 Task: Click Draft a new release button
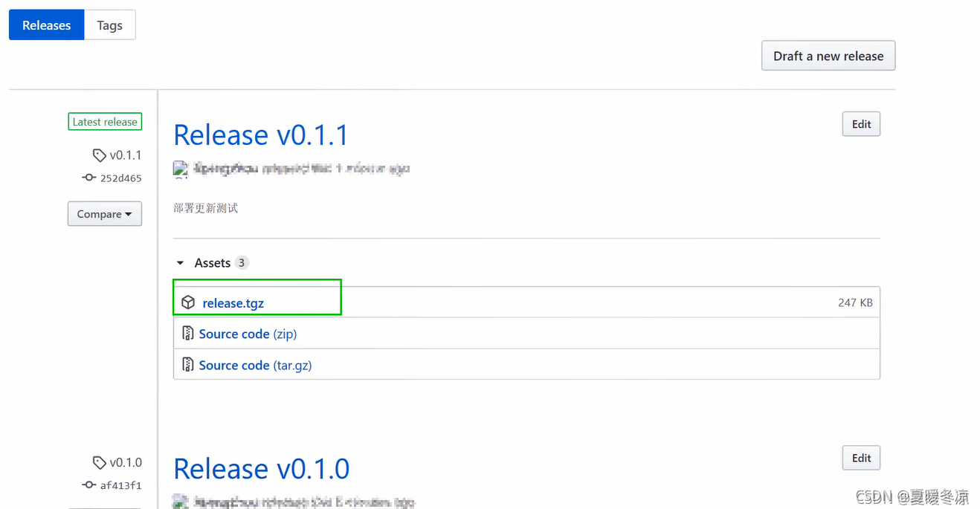(x=828, y=56)
